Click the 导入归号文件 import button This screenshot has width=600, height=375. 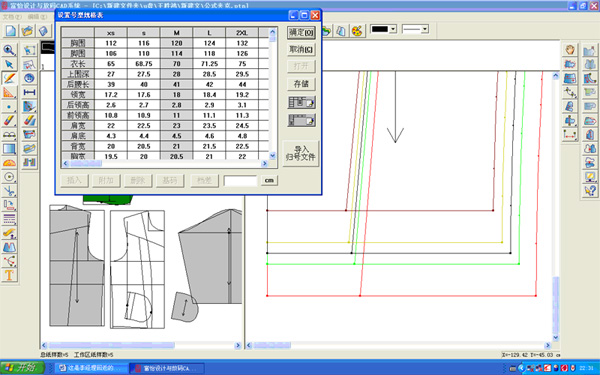(x=300, y=153)
